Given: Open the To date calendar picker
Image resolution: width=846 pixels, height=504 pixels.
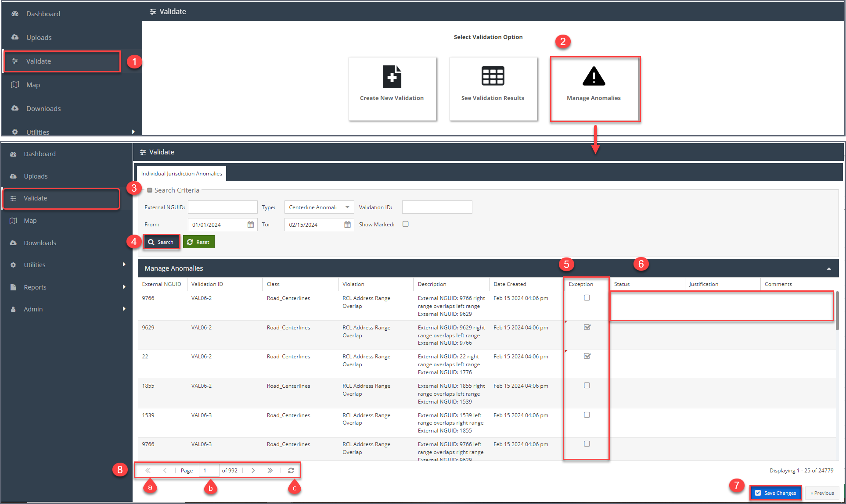Looking at the screenshot, I should tap(347, 225).
